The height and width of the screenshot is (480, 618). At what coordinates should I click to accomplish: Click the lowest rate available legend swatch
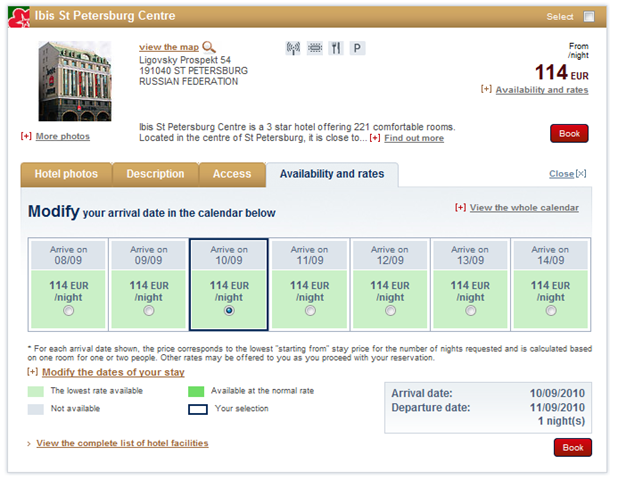35,391
